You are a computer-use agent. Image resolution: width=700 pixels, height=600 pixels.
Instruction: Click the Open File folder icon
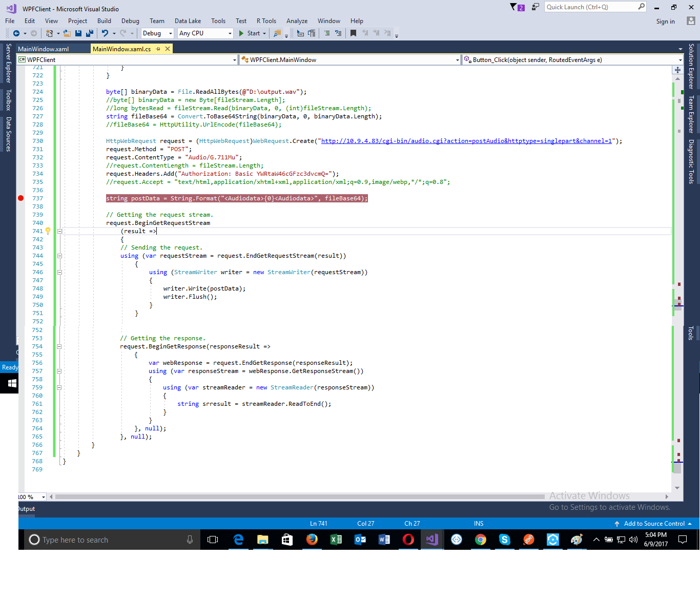point(67,33)
